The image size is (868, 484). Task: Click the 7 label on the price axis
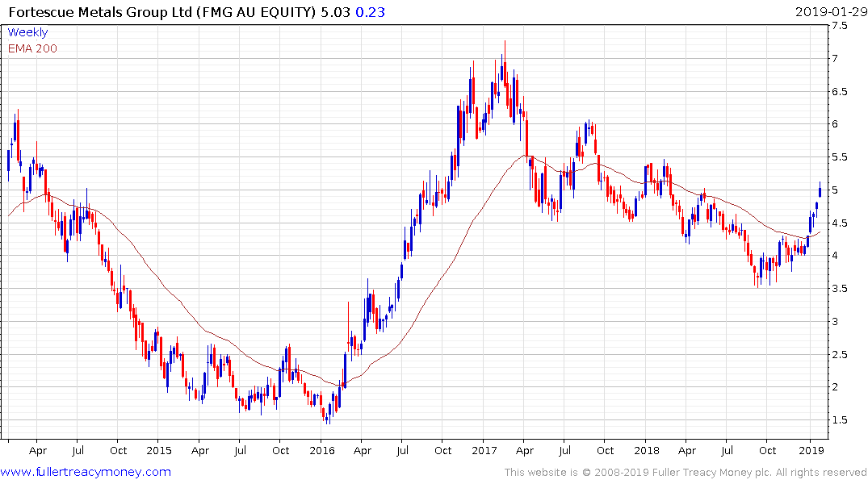835,58
